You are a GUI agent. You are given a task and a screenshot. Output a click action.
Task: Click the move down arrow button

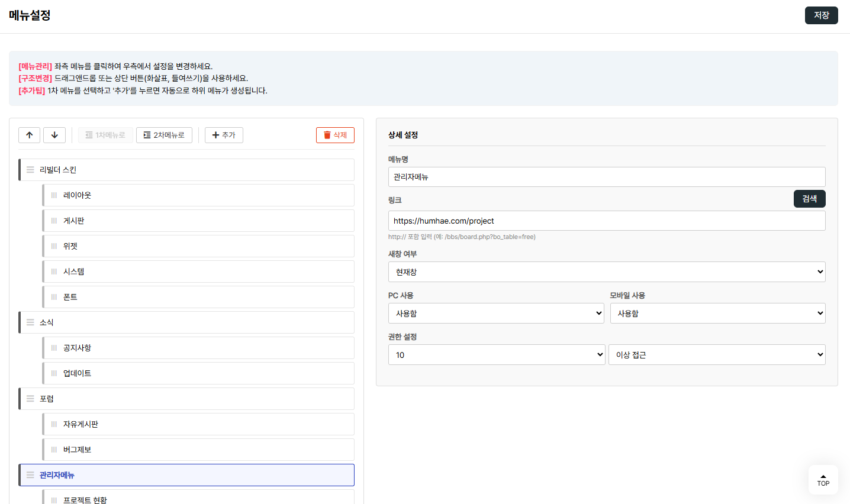point(54,135)
